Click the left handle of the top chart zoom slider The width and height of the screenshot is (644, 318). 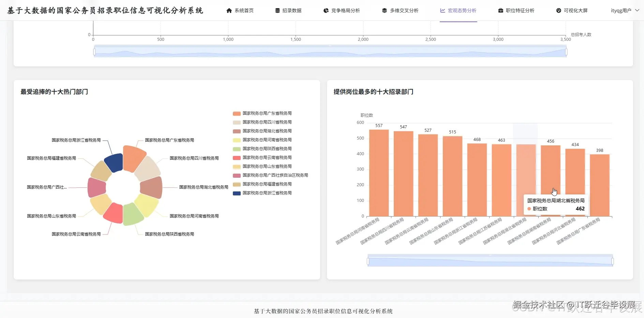pyautogui.click(x=94, y=52)
